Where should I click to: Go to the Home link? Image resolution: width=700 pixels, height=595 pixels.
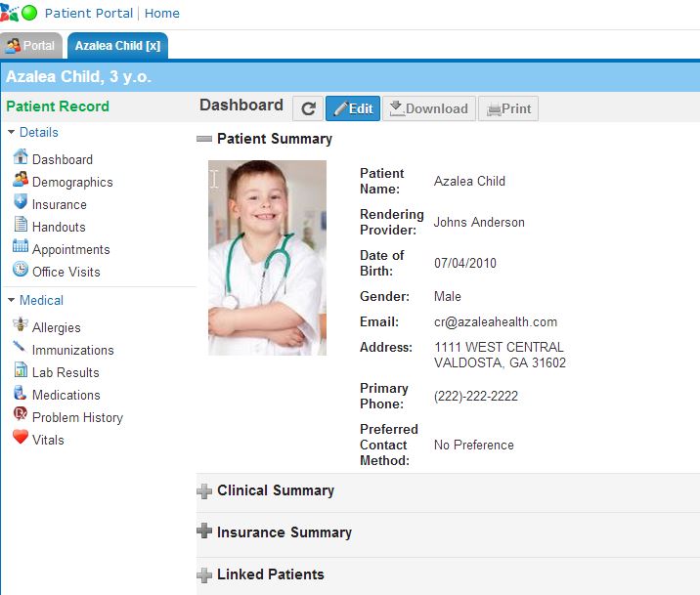[x=162, y=13]
